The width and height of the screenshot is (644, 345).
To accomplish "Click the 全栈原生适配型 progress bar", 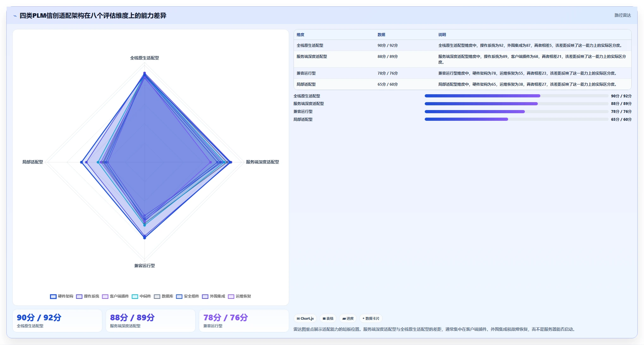I will 516,96.
